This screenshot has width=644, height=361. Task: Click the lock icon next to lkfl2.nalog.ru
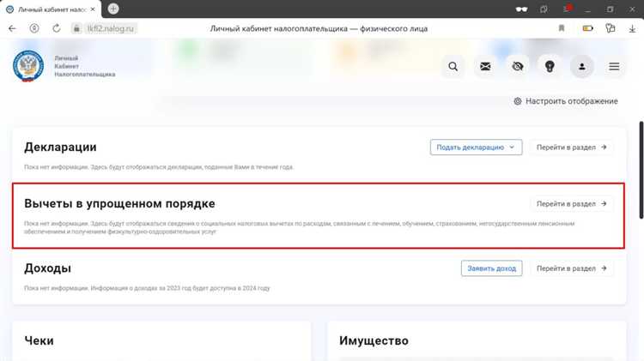pyautogui.click(x=76, y=28)
